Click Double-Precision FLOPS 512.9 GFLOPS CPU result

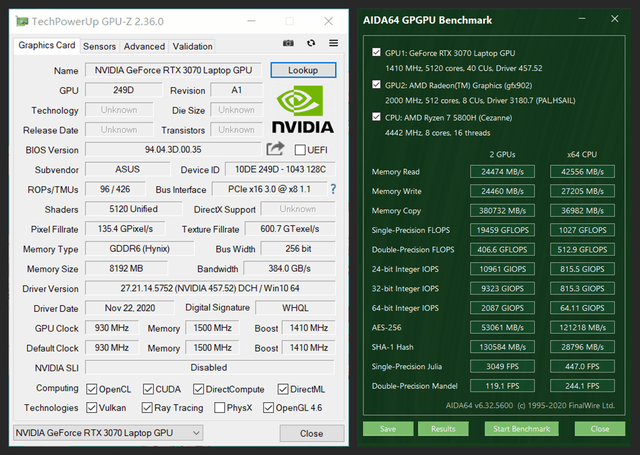point(582,250)
